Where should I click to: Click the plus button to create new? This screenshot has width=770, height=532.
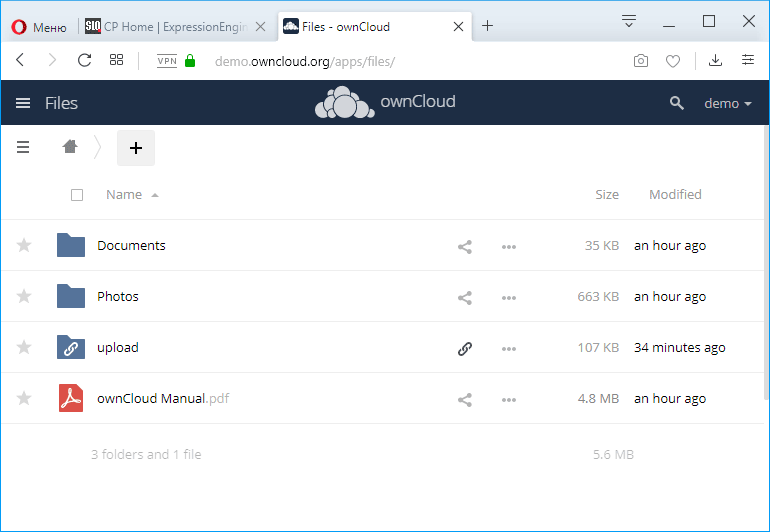pyautogui.click(x=136, y=148)
